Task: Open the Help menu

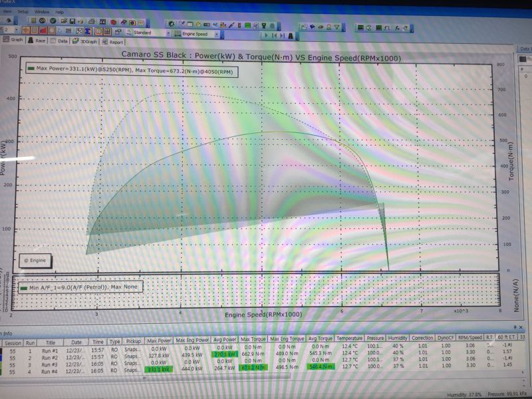Action: pos(60,12)
